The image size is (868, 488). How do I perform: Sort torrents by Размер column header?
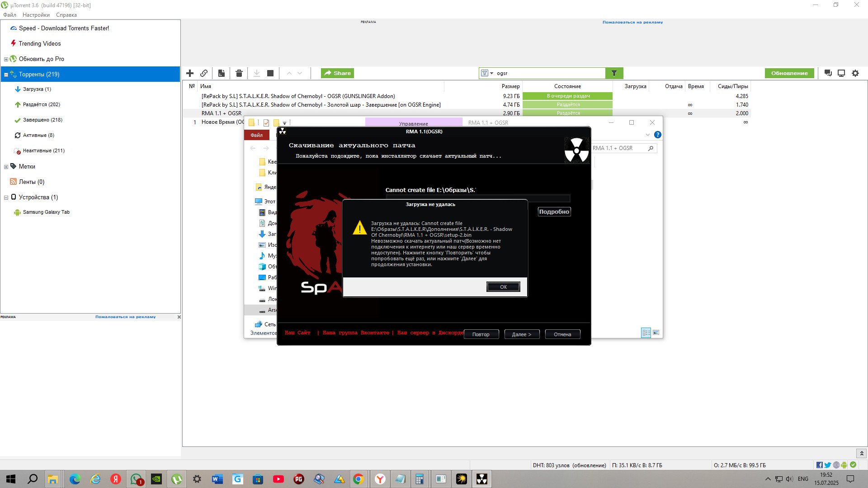pos(510,86)
